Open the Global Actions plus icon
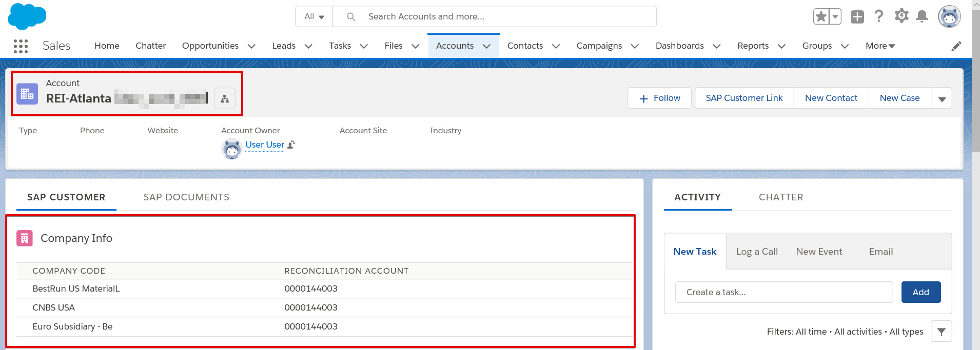 (x=857, y=16)
